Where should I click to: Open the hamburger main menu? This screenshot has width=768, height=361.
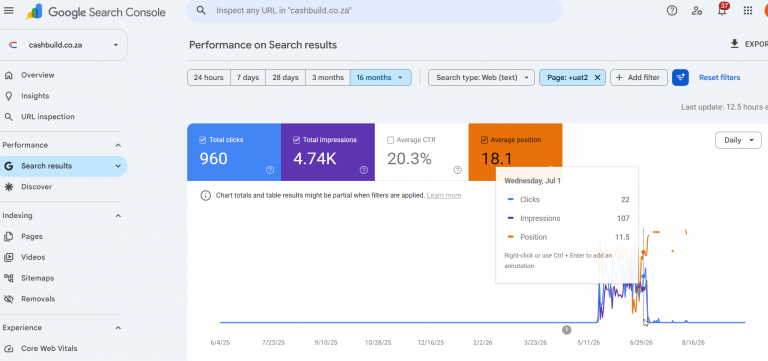[x=8, y=11]
